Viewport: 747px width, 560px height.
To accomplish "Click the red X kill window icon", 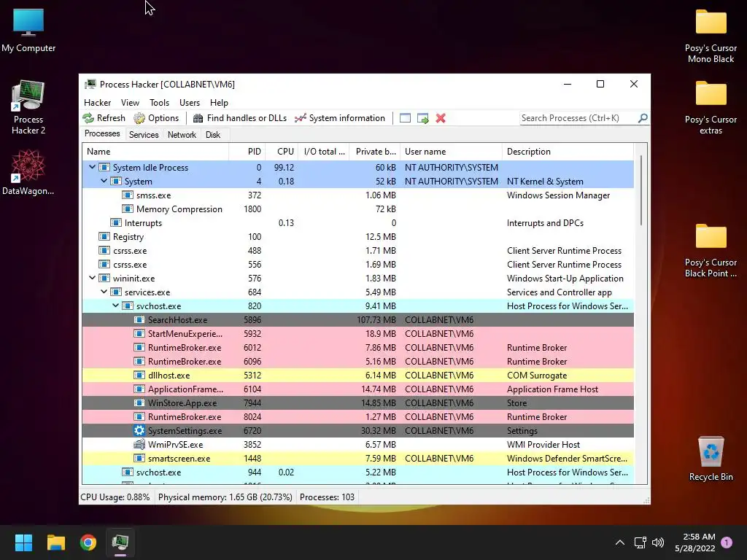I will click(x=441, y=118).
